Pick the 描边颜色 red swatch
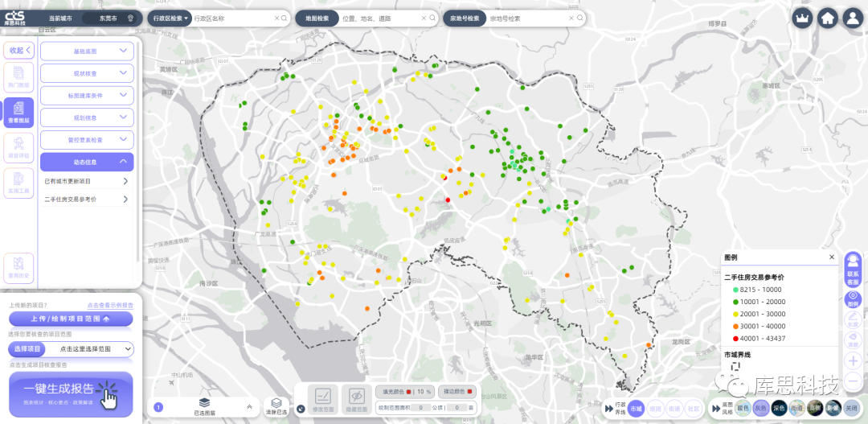Screen dimensions: 868x424 tap(469, 392)
